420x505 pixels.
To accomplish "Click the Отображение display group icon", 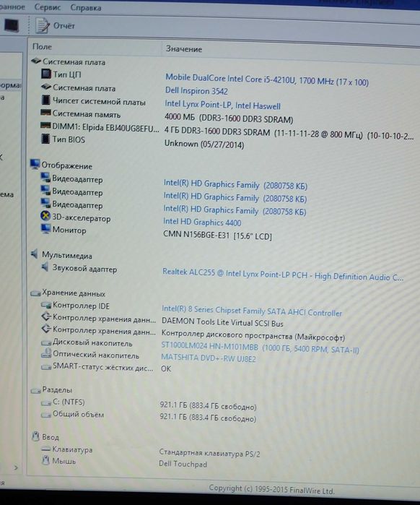I will point(35,164).
